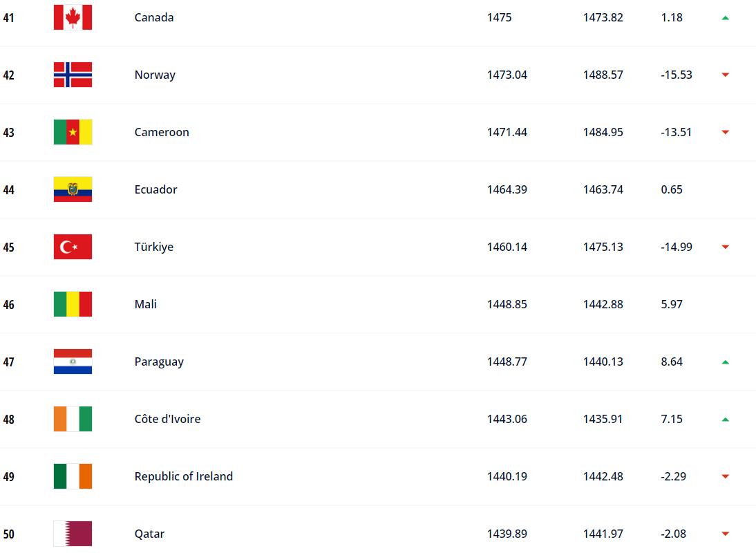Viewport: 756px width, 553px height.
Task: Click the Canada flag icon
Action: [x=73, y=17]
